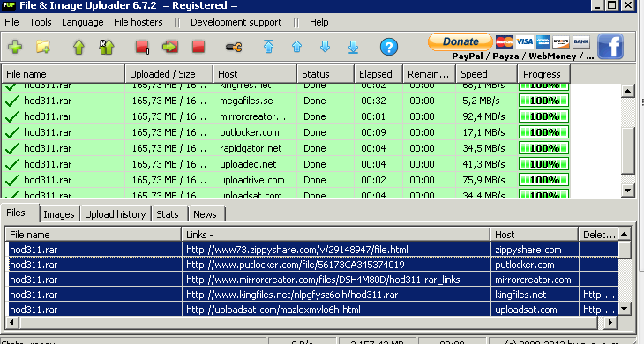Click the Links column header
644x344 pixels.
[335, 235]
